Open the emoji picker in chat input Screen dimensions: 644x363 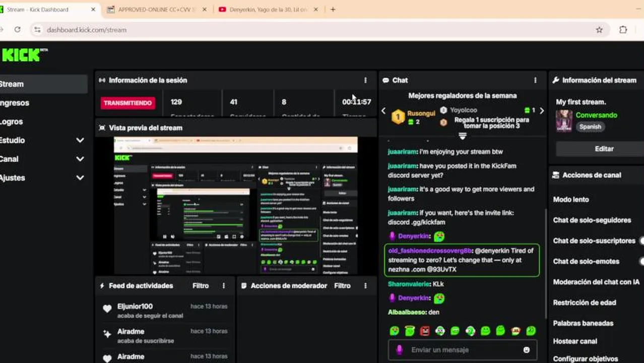tap(527, 349)
